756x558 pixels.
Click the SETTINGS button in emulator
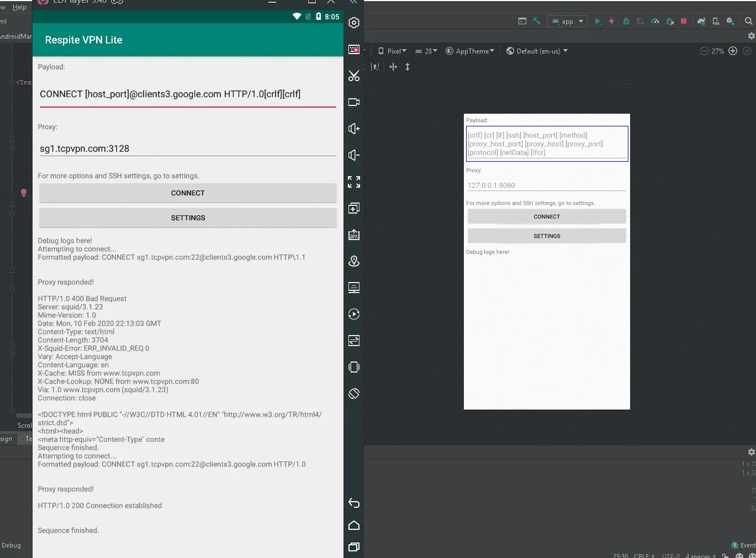point(188,218)
